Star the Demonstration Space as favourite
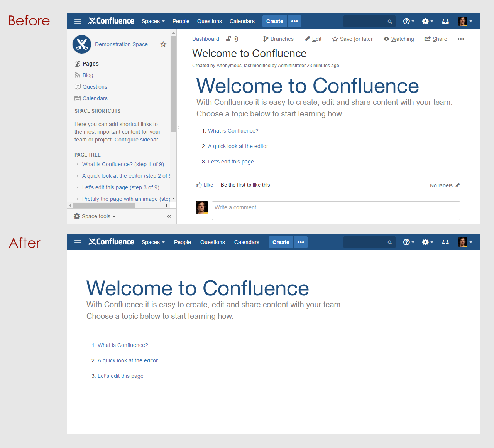This screenshot has height=448, width=494. pos(163,44)
